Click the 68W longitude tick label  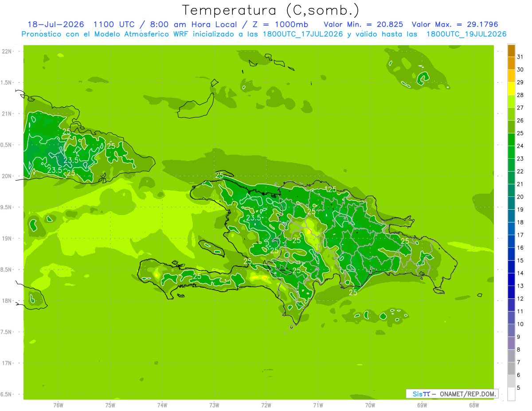click(474, 405)
